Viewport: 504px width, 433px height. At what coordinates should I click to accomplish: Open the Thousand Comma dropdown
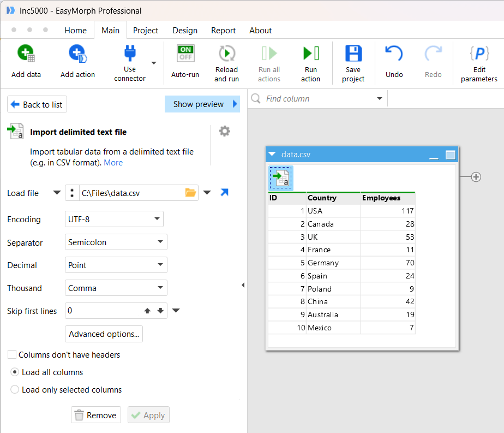tap(116, 288)
